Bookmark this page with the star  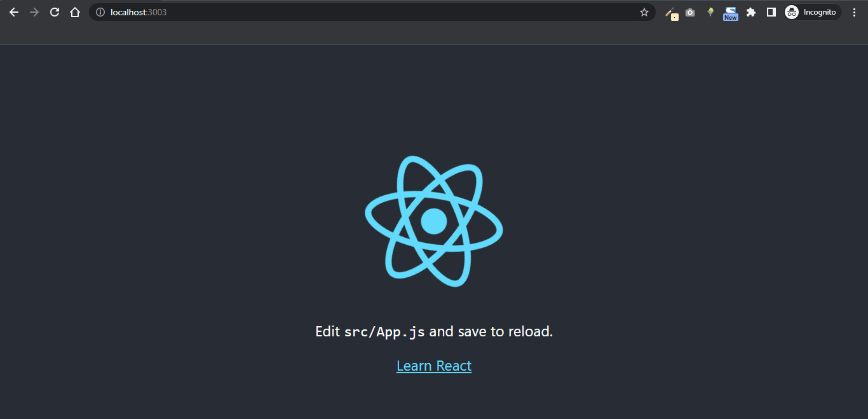(x=644, y=12)
